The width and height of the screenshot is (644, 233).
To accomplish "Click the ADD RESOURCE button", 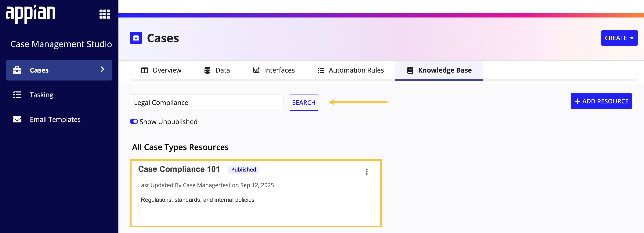I will tap(601, 101).
